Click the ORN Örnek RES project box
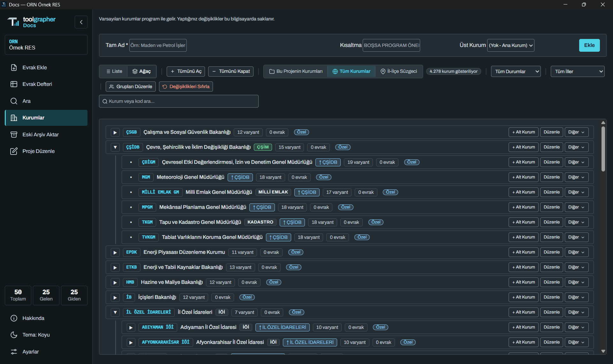Screen dimensions: 613x364 point(46,45)
